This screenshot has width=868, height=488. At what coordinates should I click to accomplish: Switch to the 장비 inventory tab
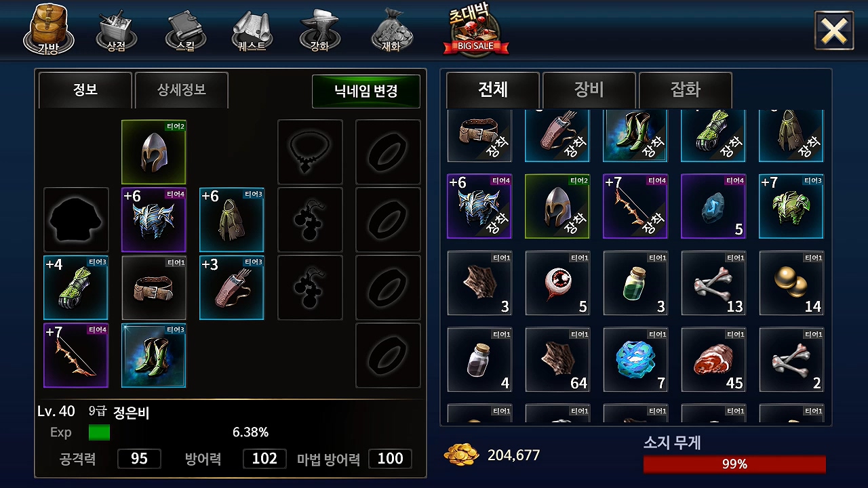click(589, 90)
